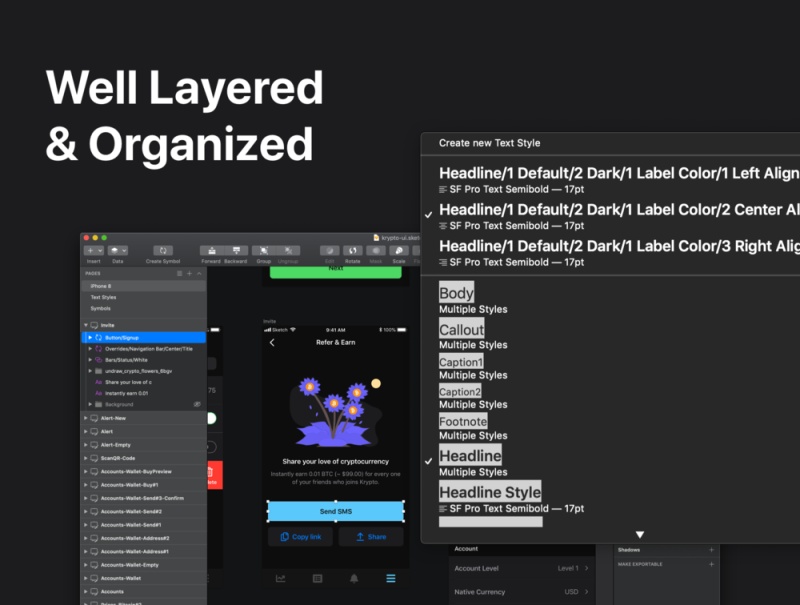This screenshot has width=800, height=605.
Task: Select the Text Styles page
Action: [x=103, y=297]
